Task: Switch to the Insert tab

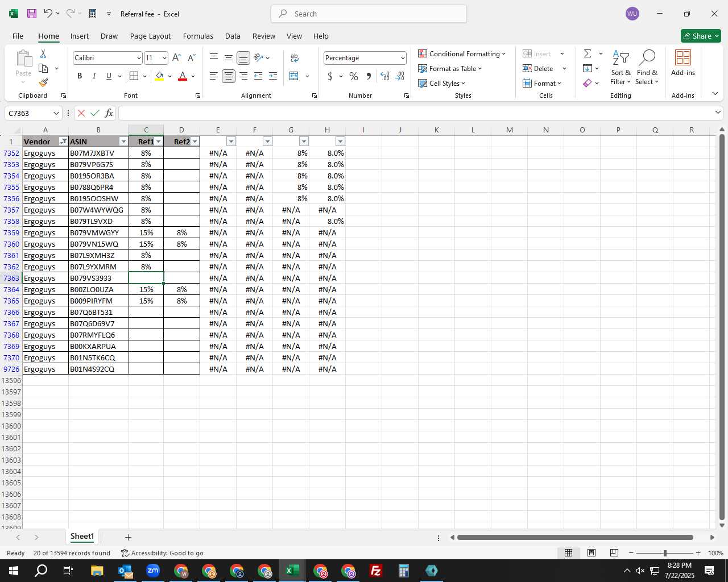Action: pos(80,36)
